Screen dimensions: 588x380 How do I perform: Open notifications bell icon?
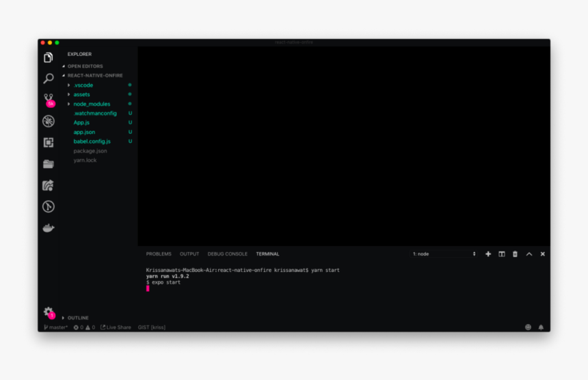[541, 327]
